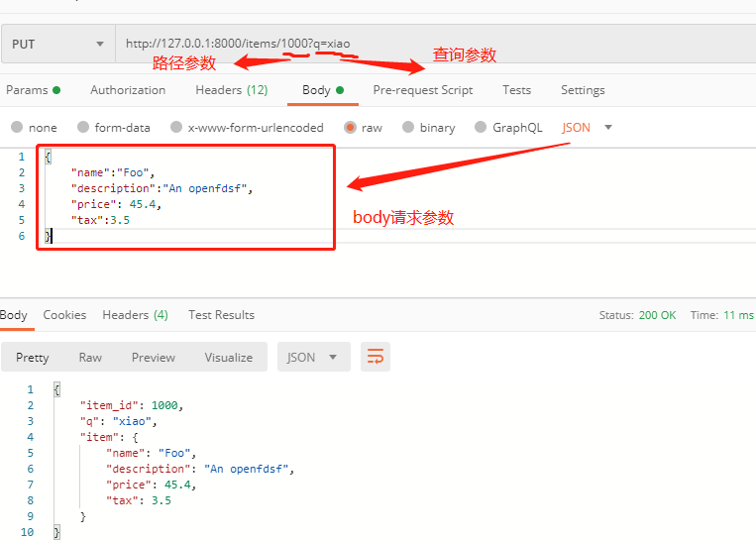
Task: Expand the JSON body format dropdown
Action: (587, 127)
